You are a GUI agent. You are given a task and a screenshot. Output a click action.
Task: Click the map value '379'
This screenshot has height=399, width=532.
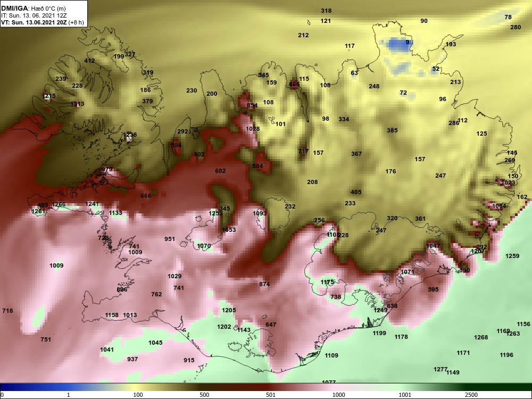pyautogui.click(x=147, y=101)
